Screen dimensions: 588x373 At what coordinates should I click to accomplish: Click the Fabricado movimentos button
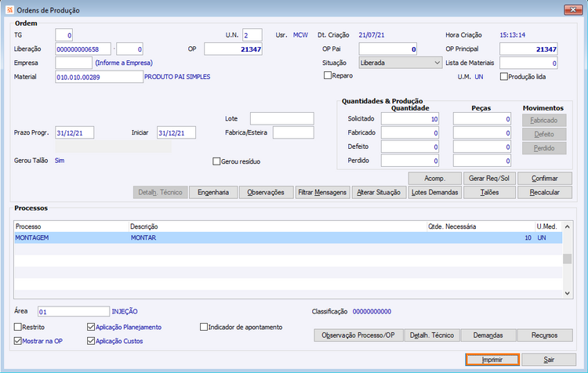(x=544, y=121)
